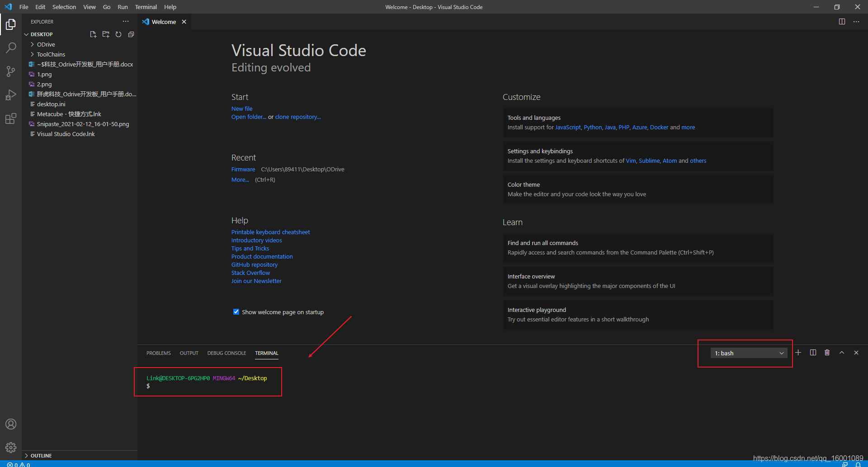
Task: Create a new folder in DESKTOP explorer
Action: 106,34
